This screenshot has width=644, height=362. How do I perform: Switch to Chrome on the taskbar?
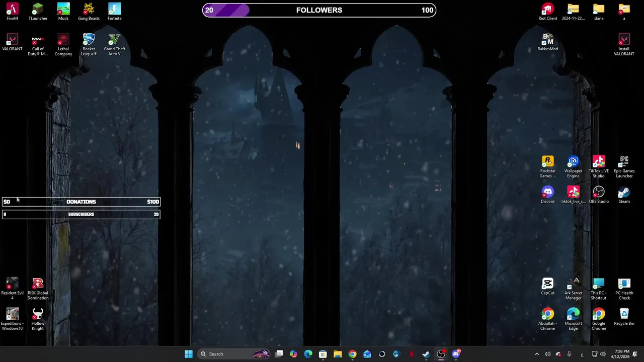coord(352,354)
